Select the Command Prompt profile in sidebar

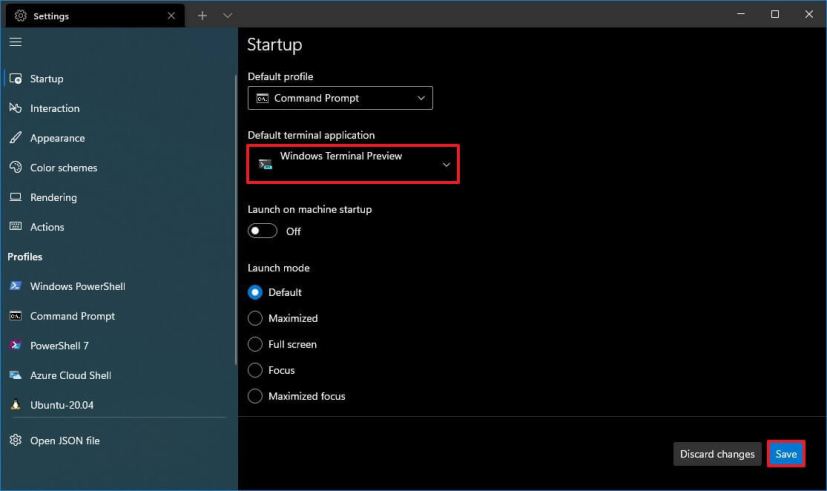[118, 316]
